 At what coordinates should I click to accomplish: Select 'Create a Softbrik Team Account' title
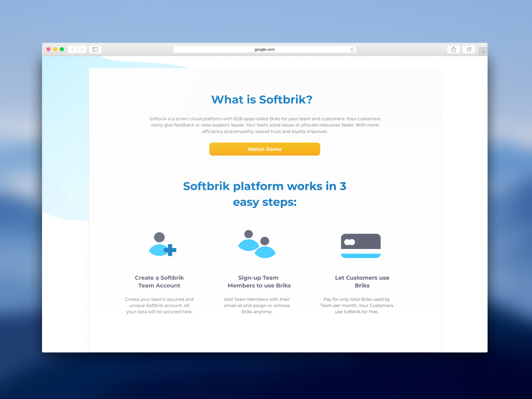tap(159, 281)
